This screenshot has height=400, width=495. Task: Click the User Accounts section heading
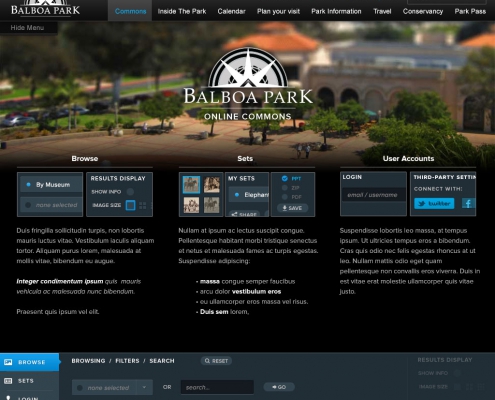click(x=408, y=159)
